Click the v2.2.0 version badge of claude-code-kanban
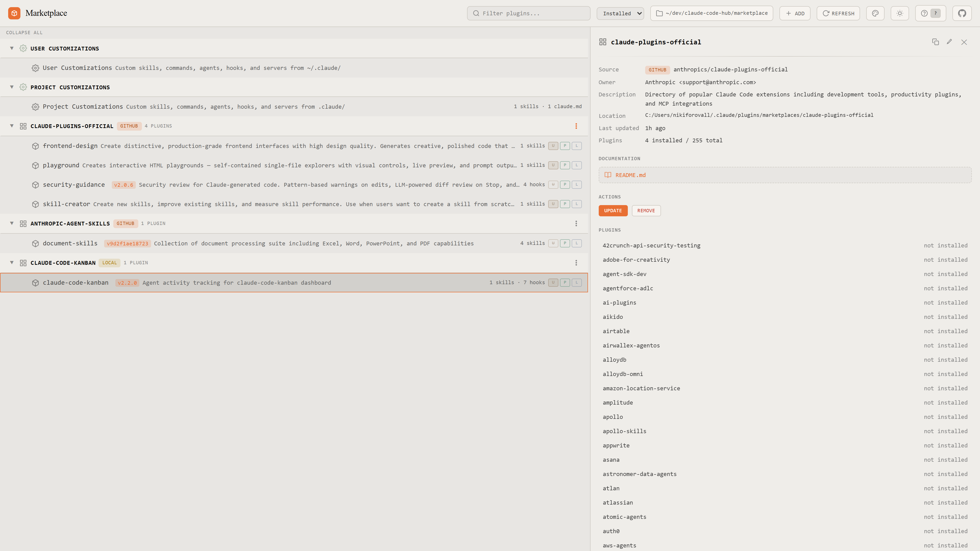This screenshot has width=980, height=551. (x=127, y=283)
